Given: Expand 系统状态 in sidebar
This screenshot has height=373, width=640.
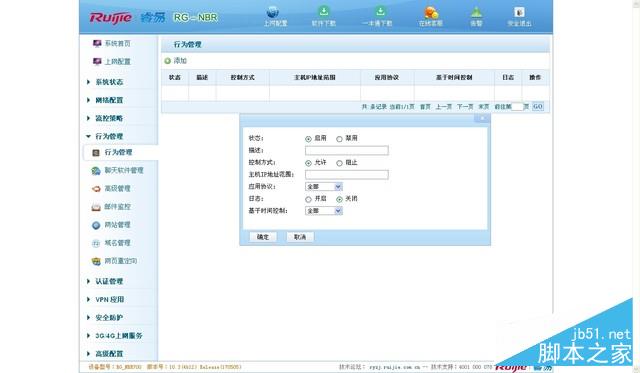Looking at the screenshot, I should pos(109,82).
